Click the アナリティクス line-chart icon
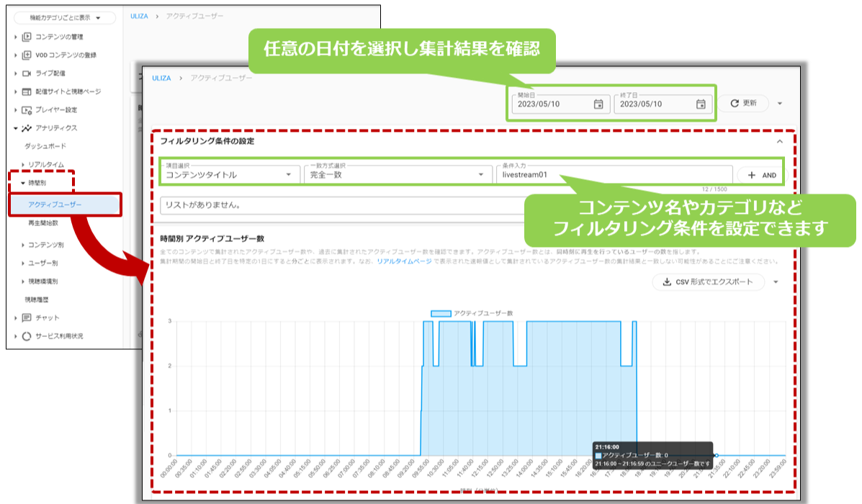The image size is (862, 504). click(27, 128)
